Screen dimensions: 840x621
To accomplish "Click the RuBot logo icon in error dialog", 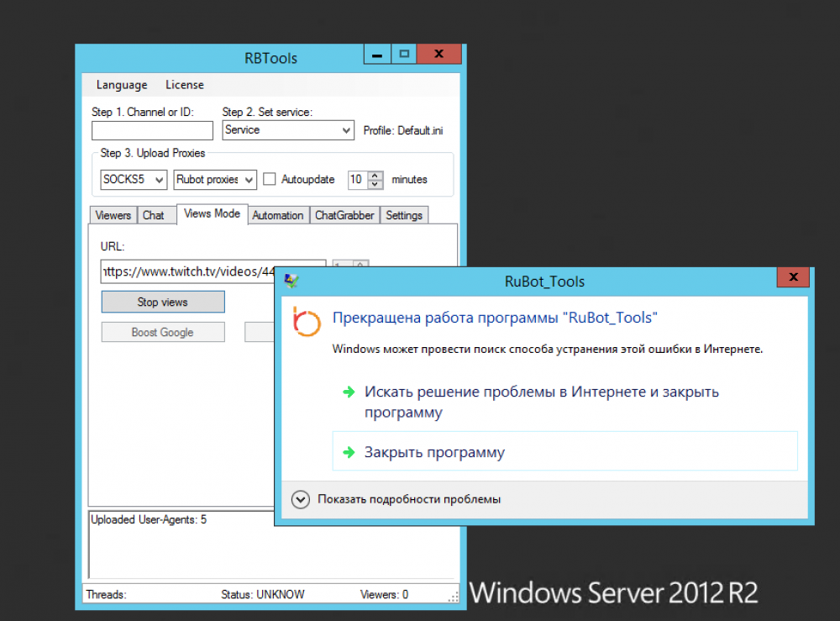I will click(x=307, y=322).
